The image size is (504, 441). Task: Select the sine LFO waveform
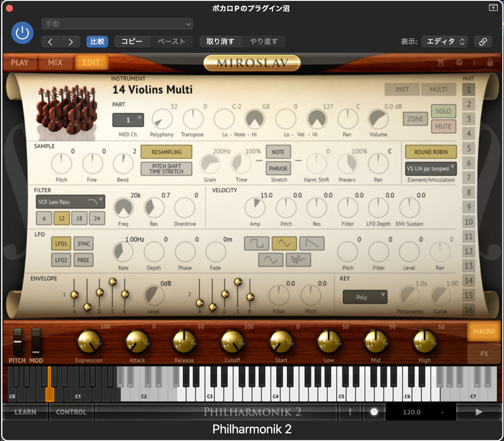[x=271, y=260]
